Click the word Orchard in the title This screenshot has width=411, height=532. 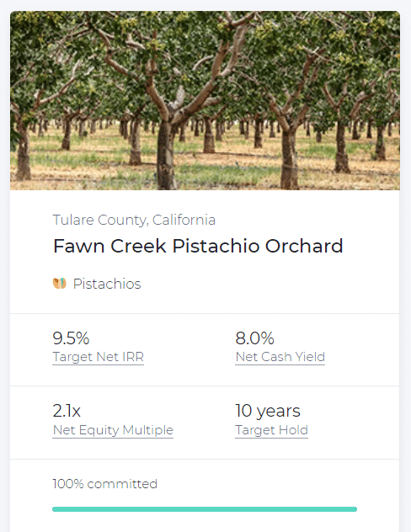click(x=304, y=246)
